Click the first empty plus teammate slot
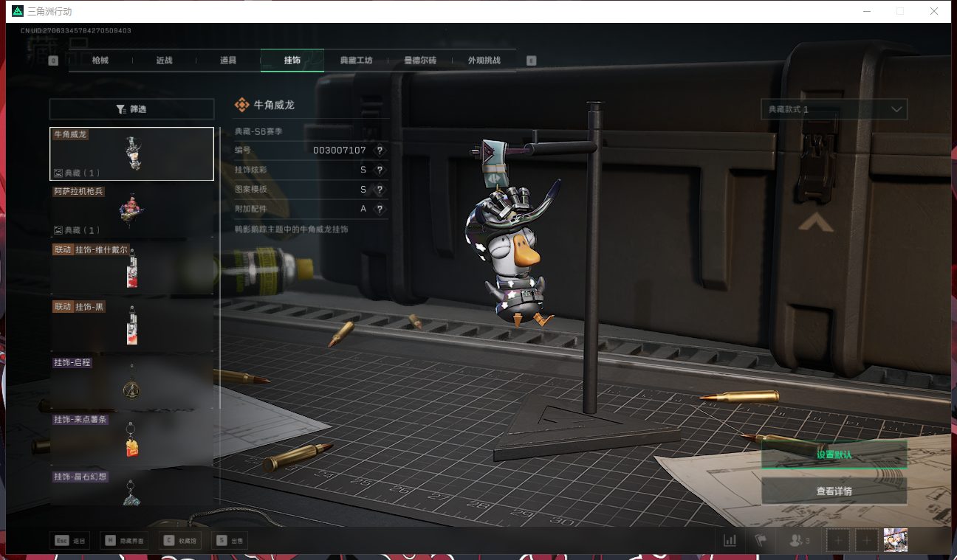957x560 pixels. tap(837, 540)
